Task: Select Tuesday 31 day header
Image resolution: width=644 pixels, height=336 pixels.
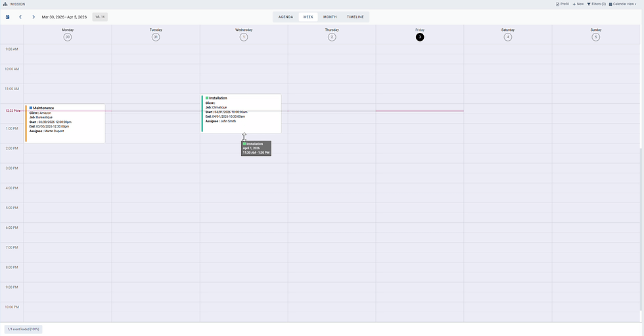Action: click(156, 34)
